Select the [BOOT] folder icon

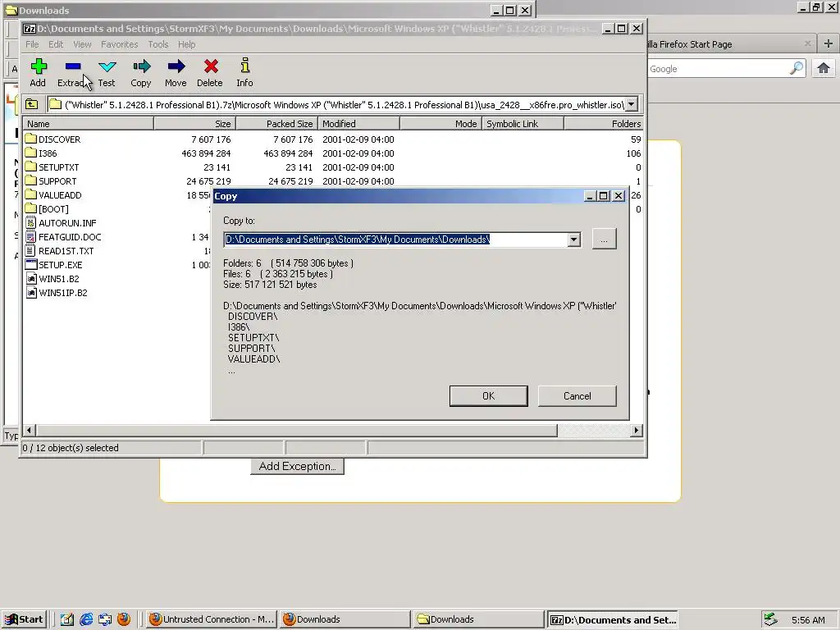click(x=31, y=208)
